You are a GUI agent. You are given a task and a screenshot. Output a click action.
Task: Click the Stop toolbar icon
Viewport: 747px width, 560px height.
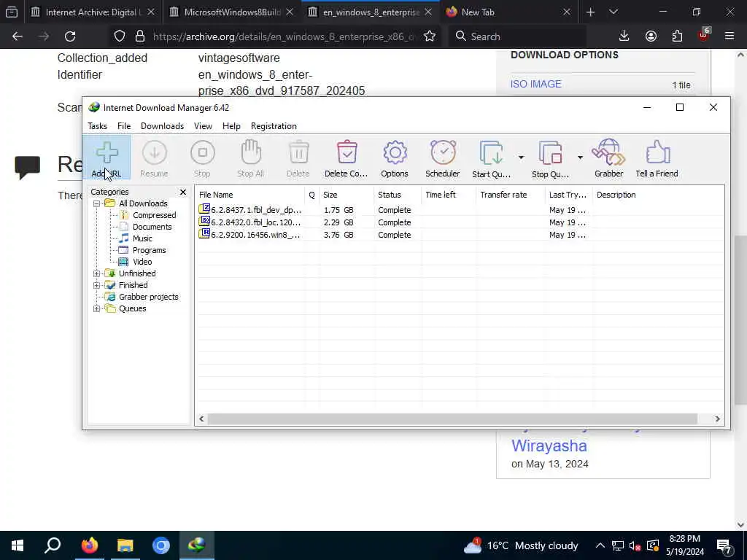(203, 158)
